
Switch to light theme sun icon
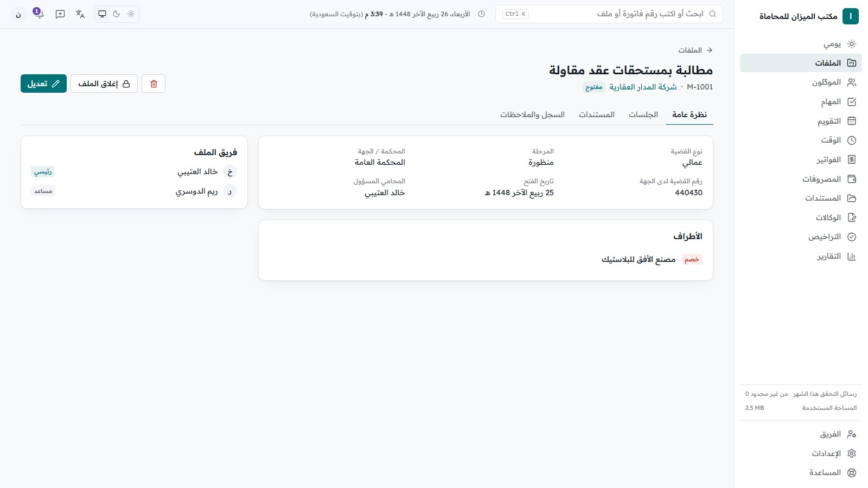(x=131, y=14)
